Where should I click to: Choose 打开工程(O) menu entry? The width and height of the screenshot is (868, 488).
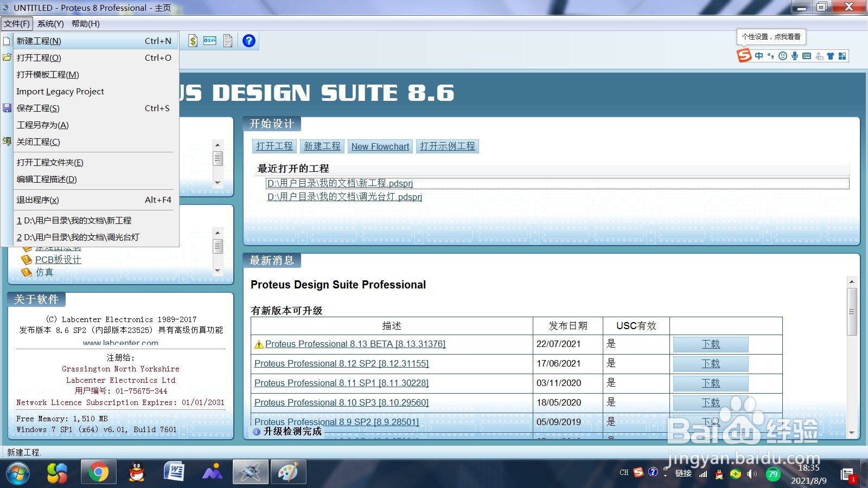coord(96,57)
